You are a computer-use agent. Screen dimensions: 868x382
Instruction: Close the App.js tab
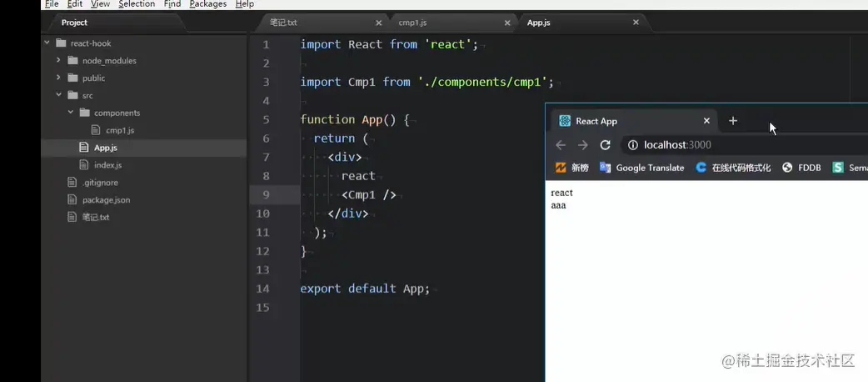(636, 23)
